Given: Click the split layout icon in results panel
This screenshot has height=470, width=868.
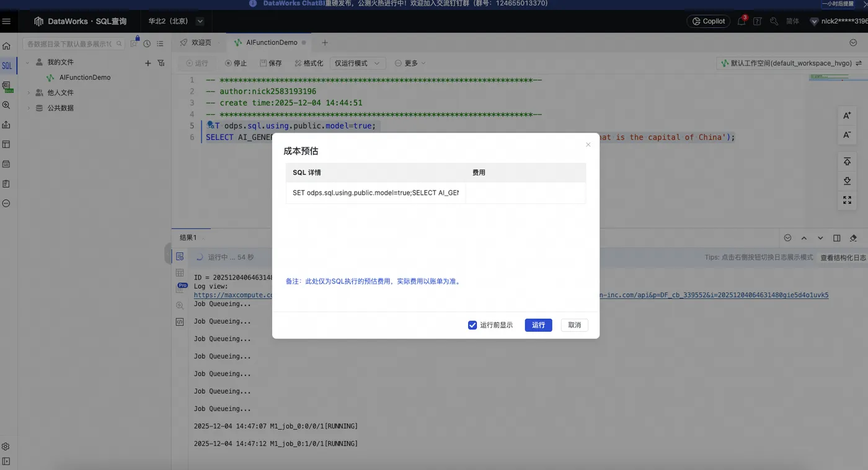Looking at the screenshot, I should [837, 238].
